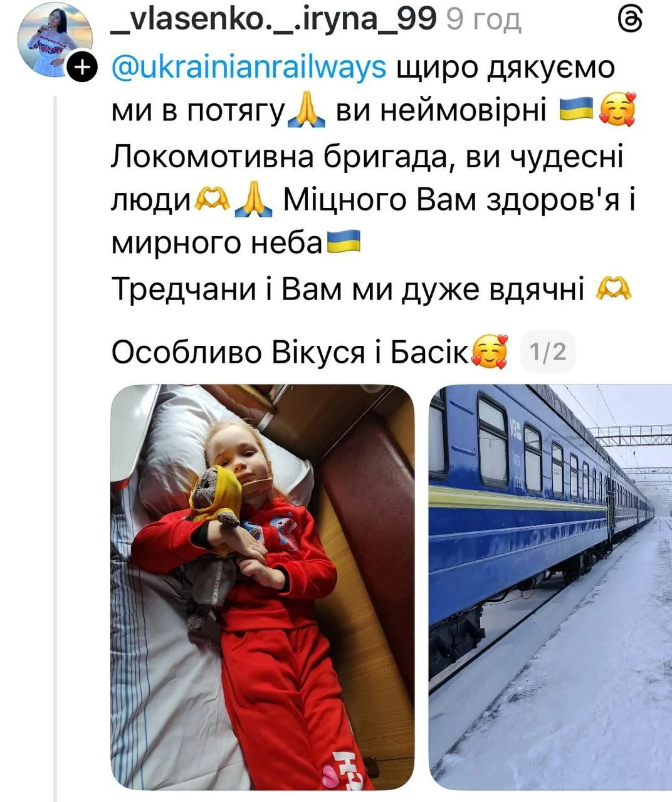Click the 'Локомотивна бригада' text line
Image resolution: width=672 pixels, height=802 pixels.
pos(367,157)
